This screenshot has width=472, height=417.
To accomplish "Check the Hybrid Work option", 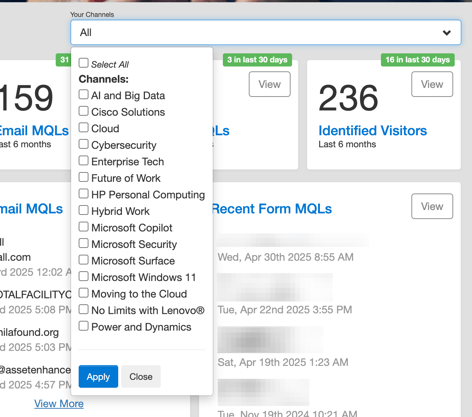I will pyautogui.click(x=83, y=210).
